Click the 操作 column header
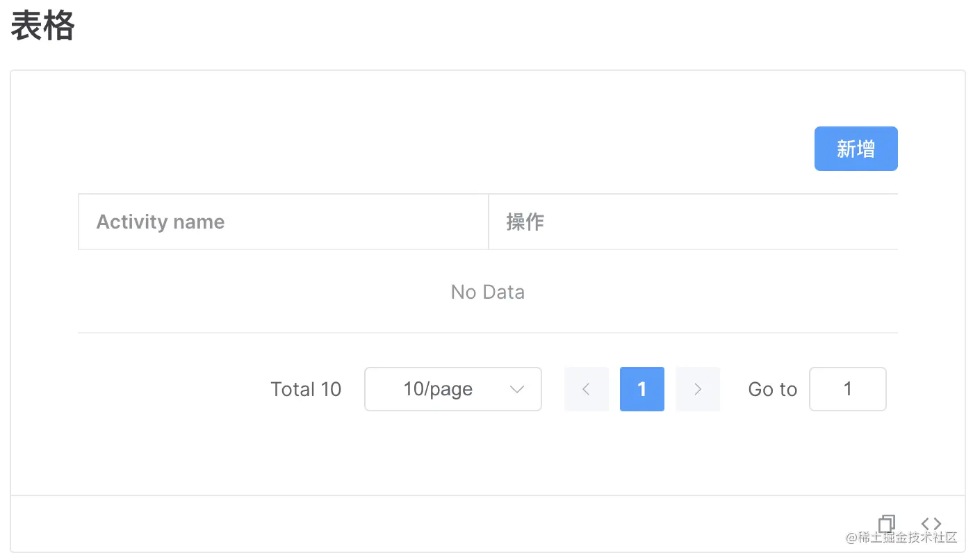Image resolution: width=973 pixels, height=560 pixels. [525, 221]
